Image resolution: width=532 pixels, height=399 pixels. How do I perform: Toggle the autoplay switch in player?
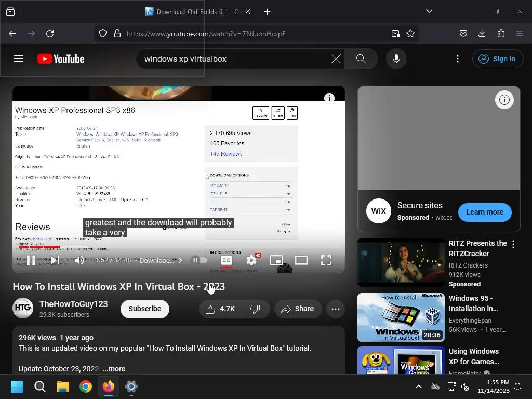(x=200, y=260)
